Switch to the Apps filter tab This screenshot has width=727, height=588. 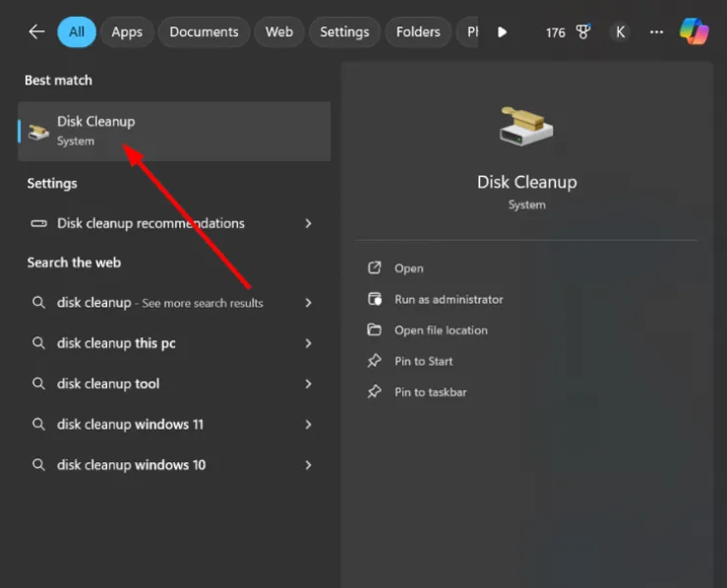coord(127,32)
